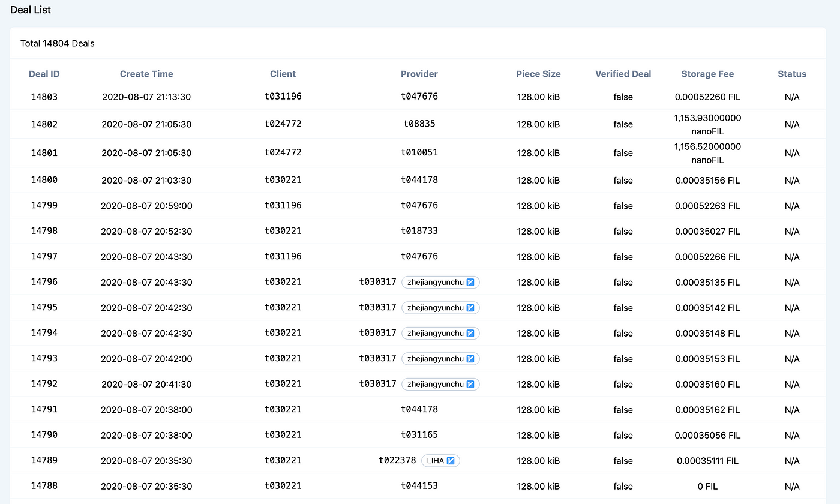Open deal ID 14795
840x504 pixels.
44,307
